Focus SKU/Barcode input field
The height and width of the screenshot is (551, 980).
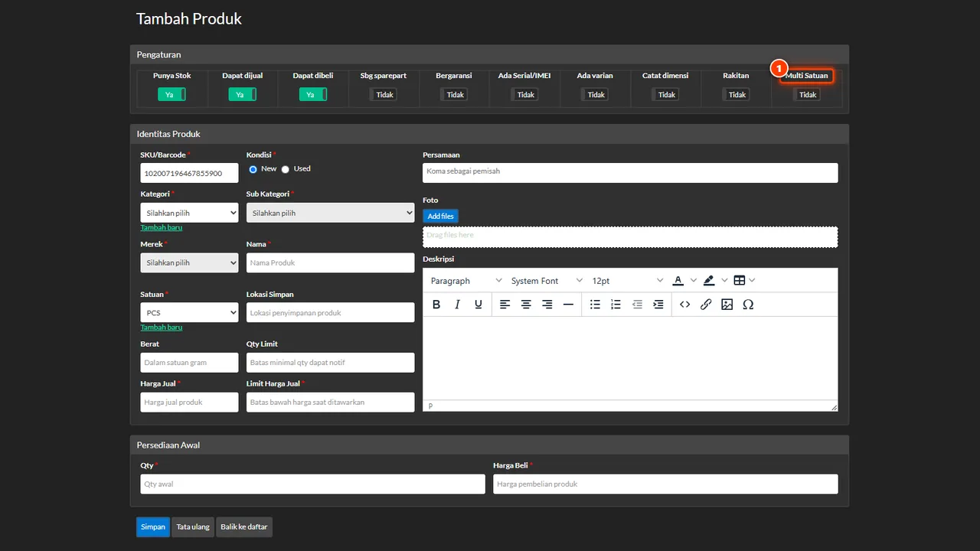tap(189, 173)
